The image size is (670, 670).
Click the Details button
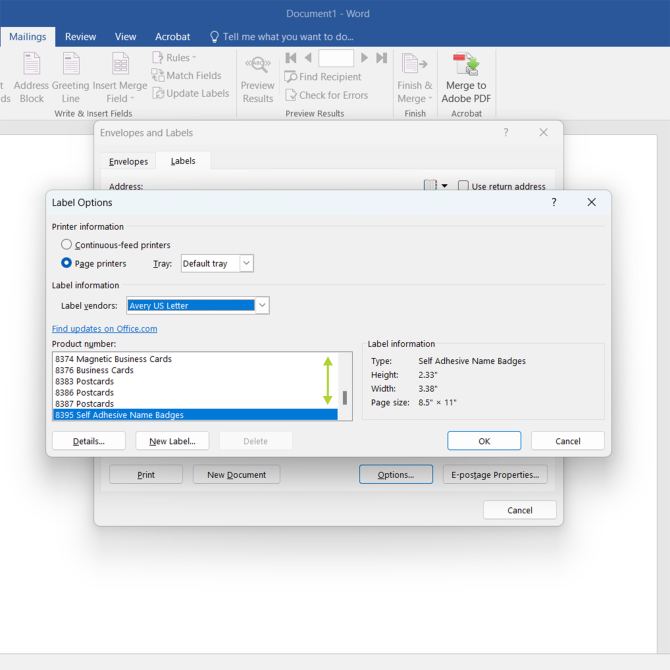[89, 441]
